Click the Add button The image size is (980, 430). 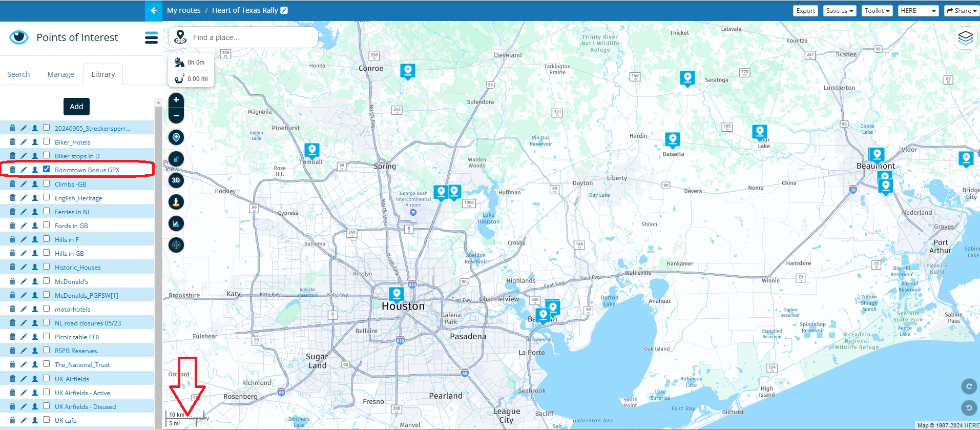point(76,107)
